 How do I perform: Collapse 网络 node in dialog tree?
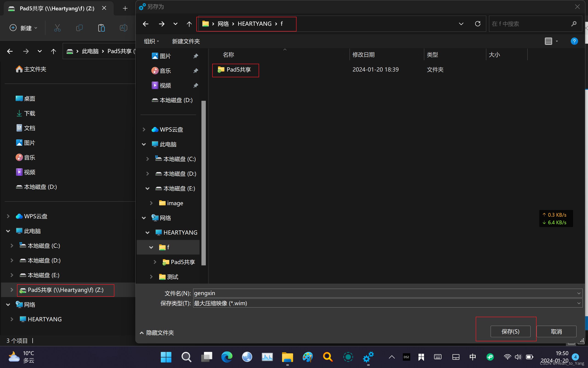click(x=144, y=218)
